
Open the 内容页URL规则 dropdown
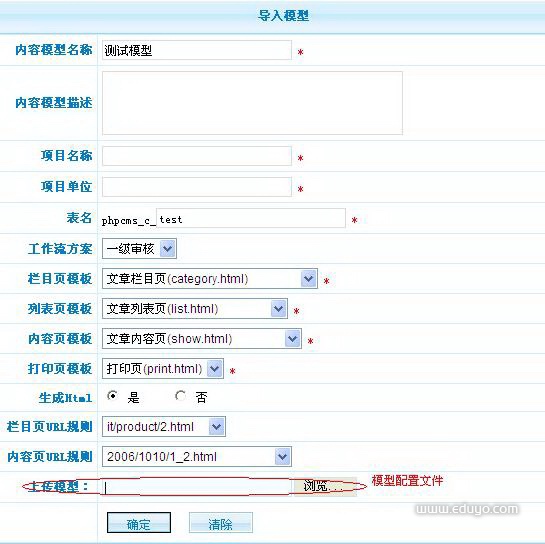coord(197,456)
